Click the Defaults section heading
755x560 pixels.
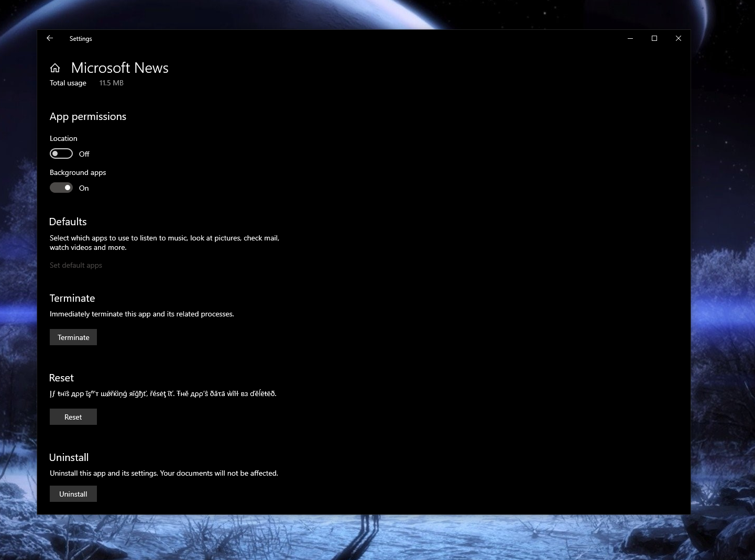coord(68,222)
